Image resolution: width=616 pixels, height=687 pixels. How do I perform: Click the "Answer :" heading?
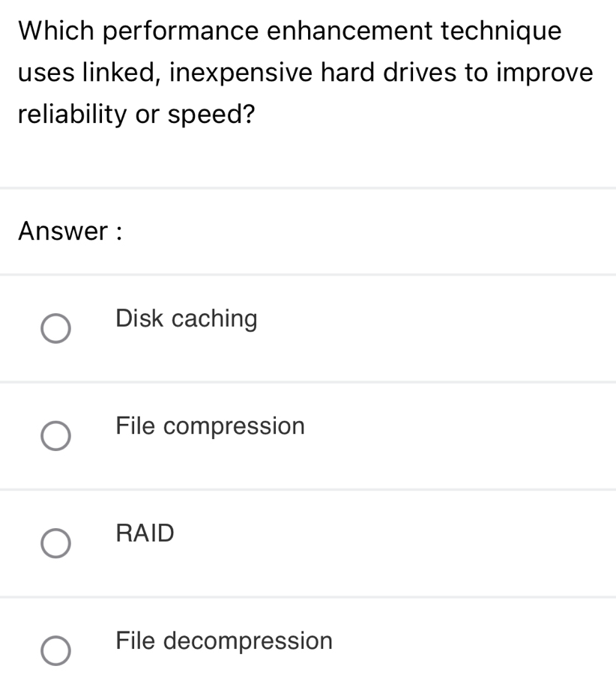71,231
